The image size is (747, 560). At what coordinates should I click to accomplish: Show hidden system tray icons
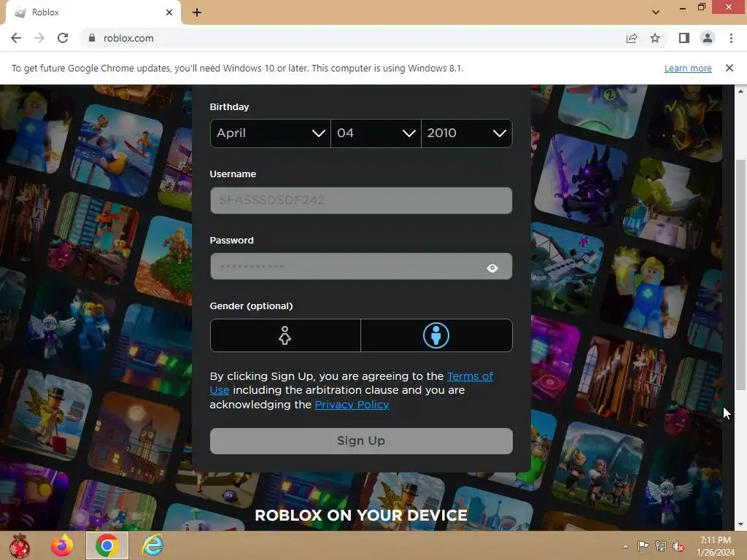(625, 546)
